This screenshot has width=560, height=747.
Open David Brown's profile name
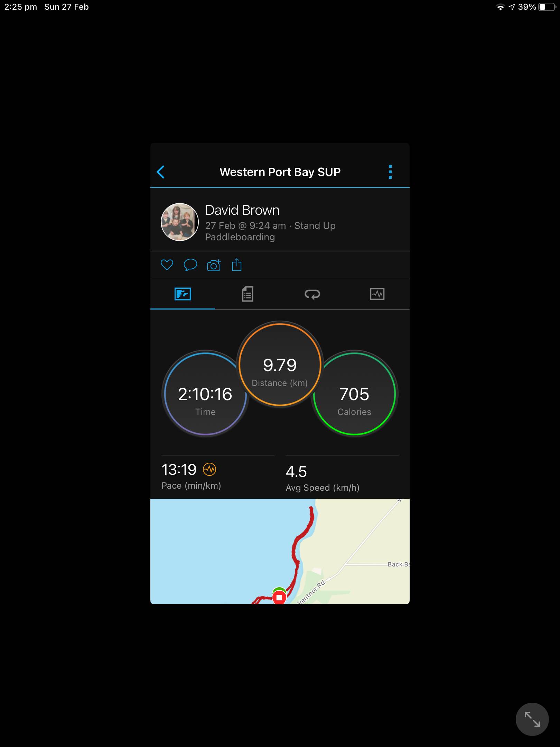(x=242, y=210)
